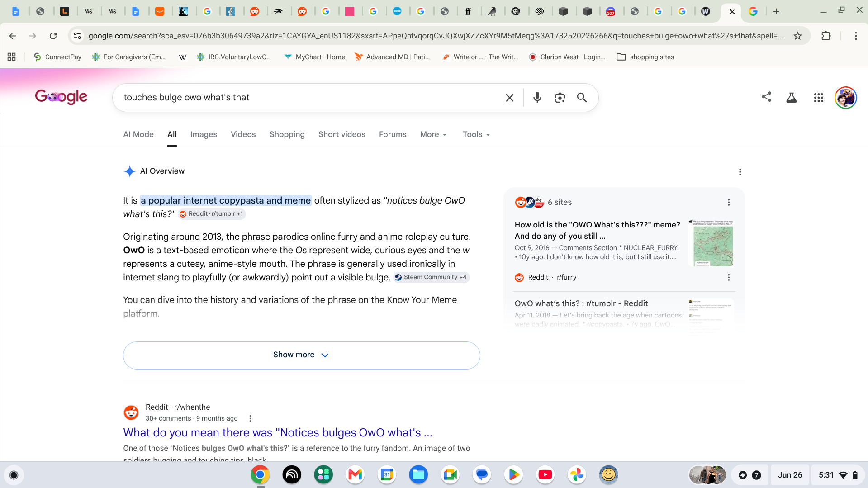This screenshot has height=488, width=868.
Task: Go back using the browser back arrow
Action: click(x=13, y=36)
